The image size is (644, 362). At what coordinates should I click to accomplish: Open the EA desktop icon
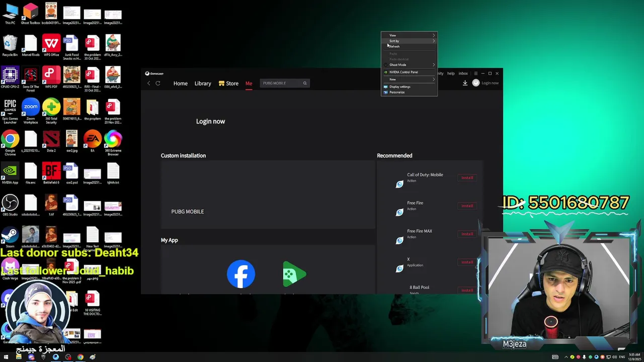click(x=93, y=141)
